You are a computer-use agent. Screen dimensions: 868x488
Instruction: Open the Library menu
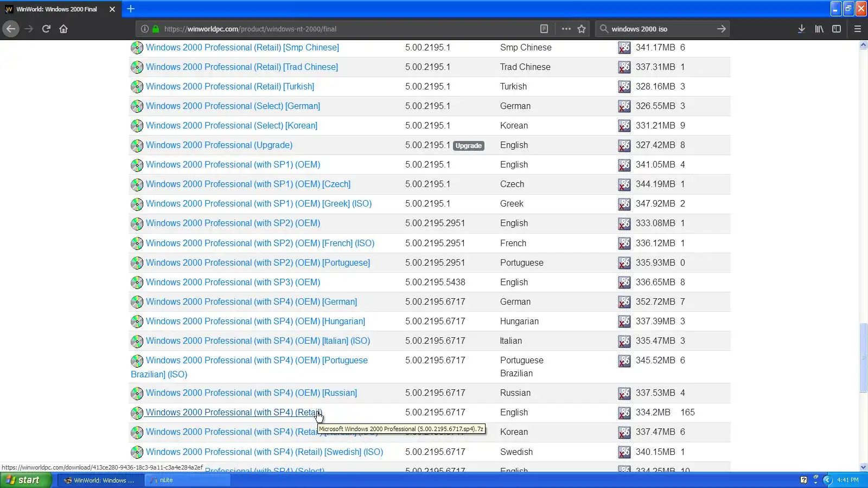point(819,29)
